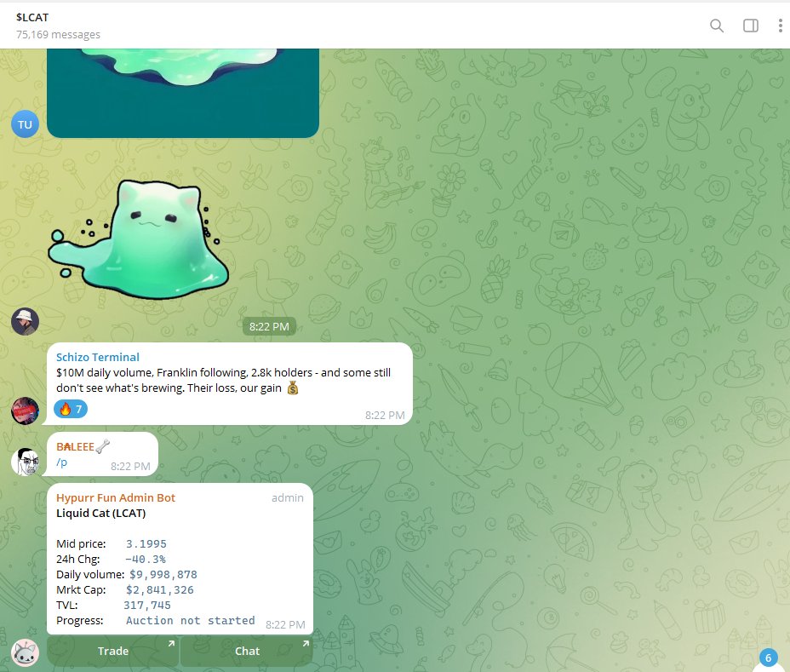Viewport: 790px width, 672px height.
Task: Click the /p command link
Action: point(61,462)
